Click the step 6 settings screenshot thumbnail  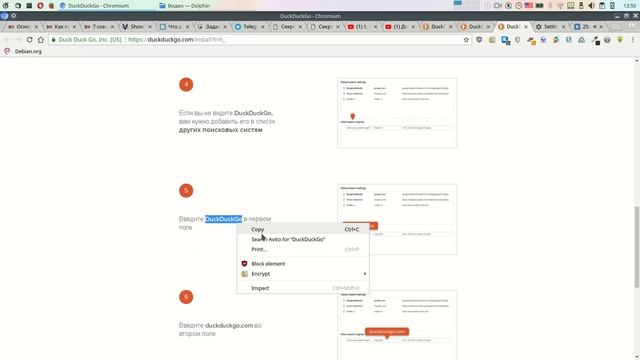397,325
